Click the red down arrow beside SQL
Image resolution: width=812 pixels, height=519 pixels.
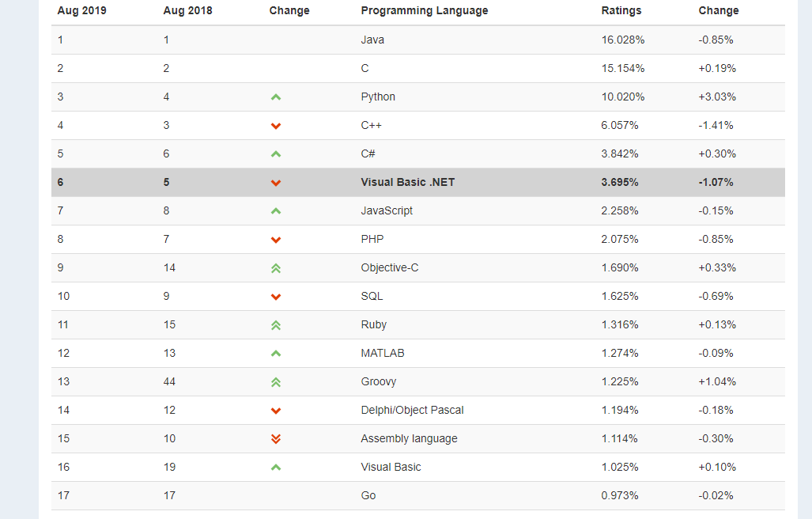point(276,297)
